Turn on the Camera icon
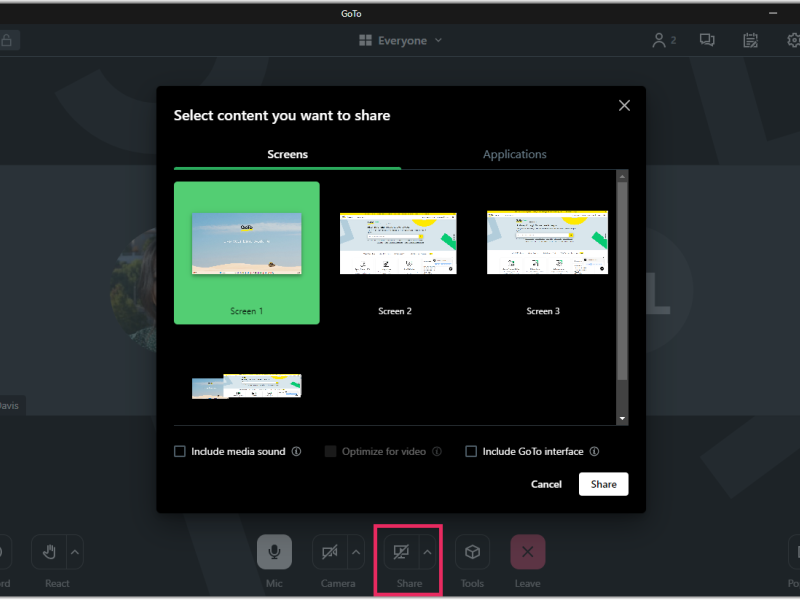 point(330,552)
